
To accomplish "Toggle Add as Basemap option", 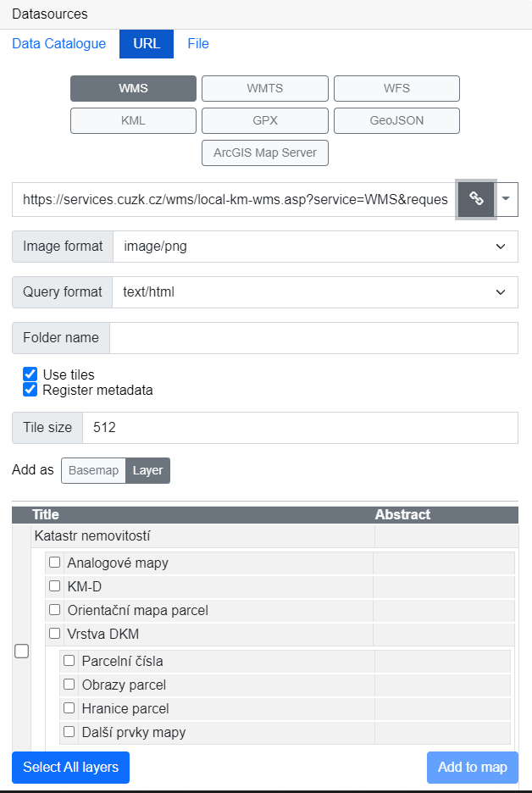I will point(93,470).
